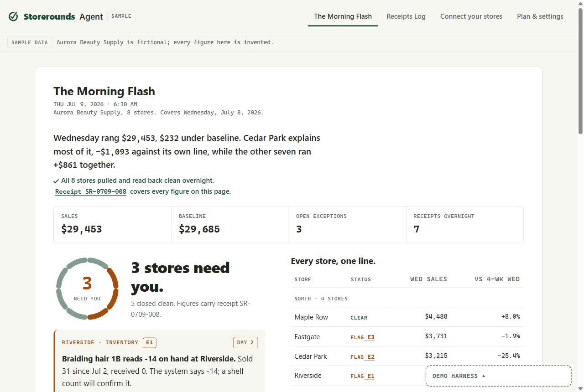Click the SAMPLE badge beside Agent

(121, 16)
